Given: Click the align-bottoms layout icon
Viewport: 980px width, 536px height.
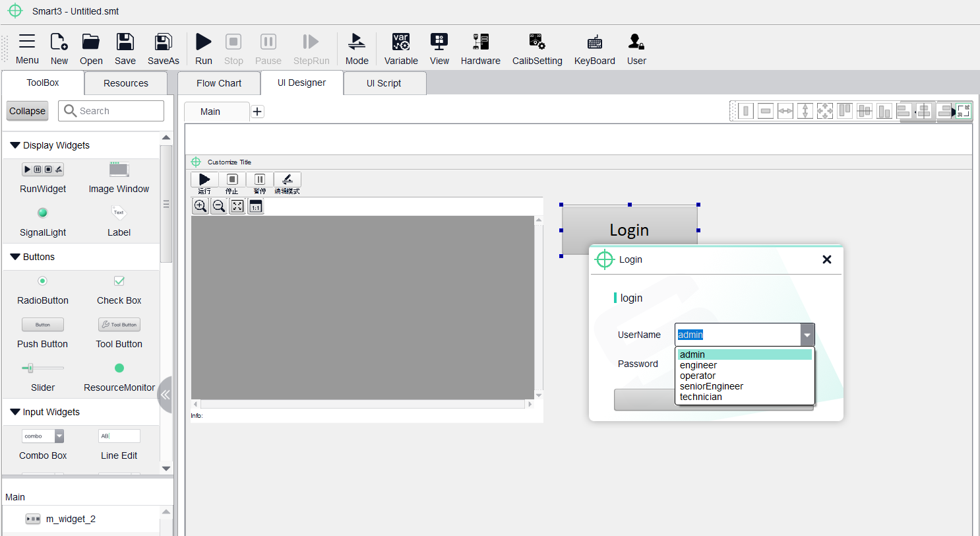Looking at the screenshot, I should point(884,111).
